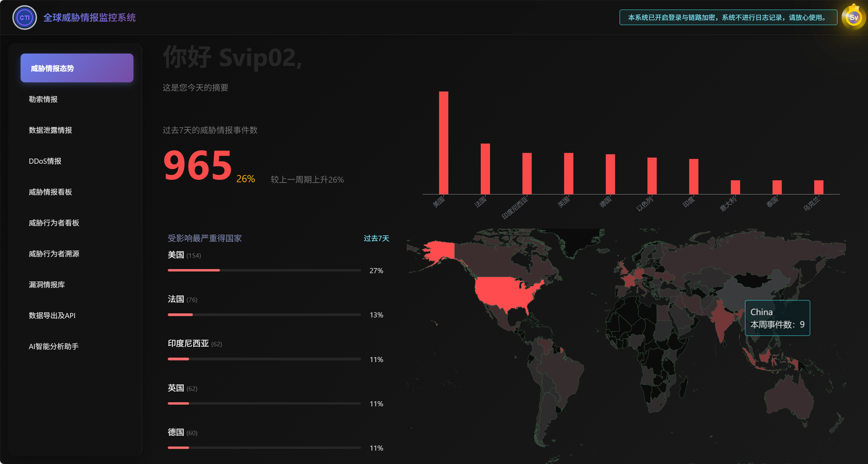868x464 pixels.
Task: Click the tallest 美国 bar in chart
Action: (444, 142)
